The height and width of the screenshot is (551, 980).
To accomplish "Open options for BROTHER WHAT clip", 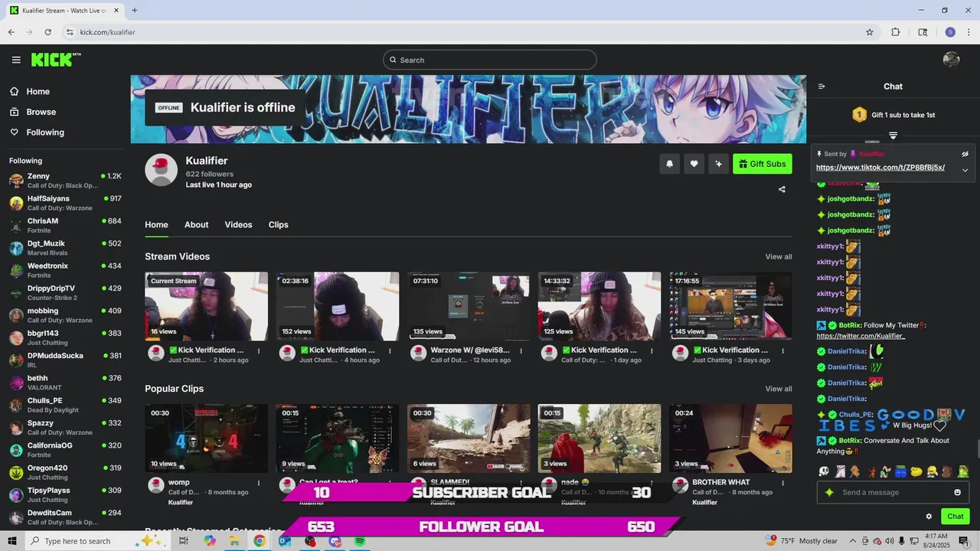I will 782,483.
